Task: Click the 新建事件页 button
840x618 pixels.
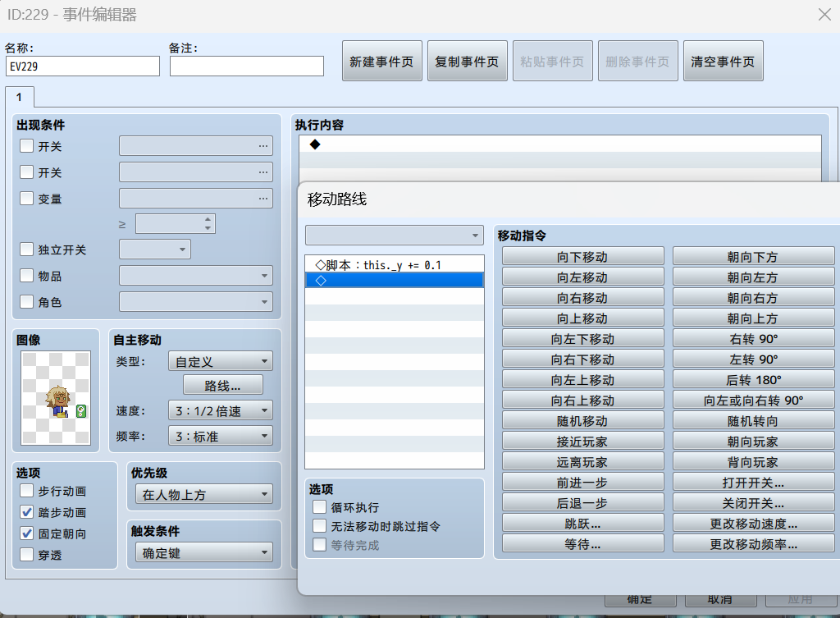Action: pyautogui.click(x=382, y=61)
